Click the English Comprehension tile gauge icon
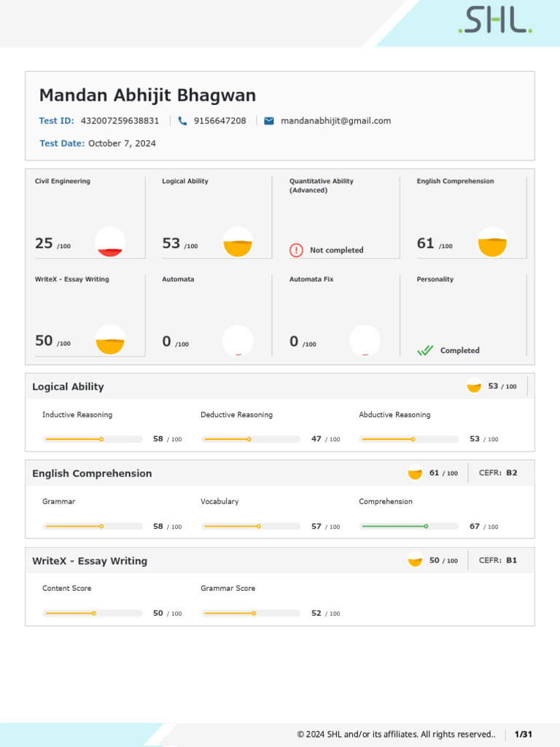Screen dimensions: 560x747 click(492, 242)
